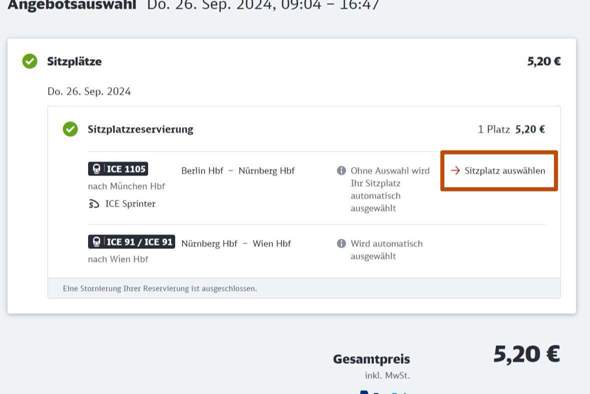Viewport: 590px width, 394px height.
Task: Click the green checkmark beside 'Sitzplätze'
Action: 30,61
